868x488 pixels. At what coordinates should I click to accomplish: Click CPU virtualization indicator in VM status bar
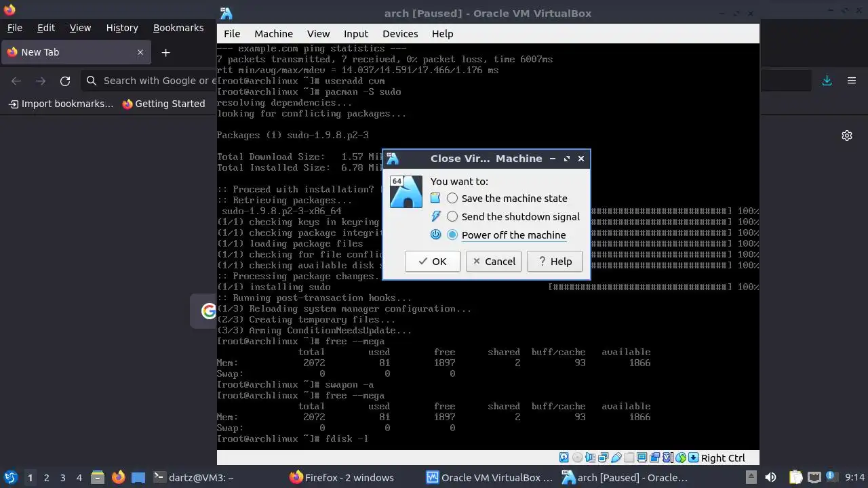667,458
